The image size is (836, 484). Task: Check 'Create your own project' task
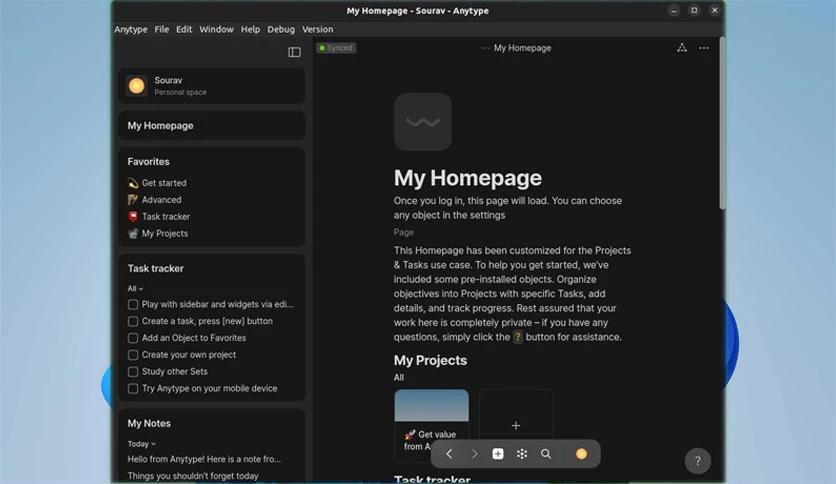pyautogui.click(x=133, y=355)
